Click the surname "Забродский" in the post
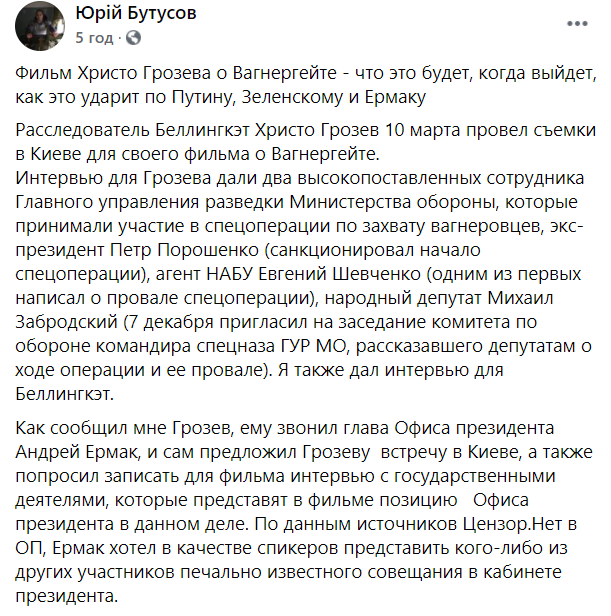Viewport: 611px width, 616px height. point(66,322)
